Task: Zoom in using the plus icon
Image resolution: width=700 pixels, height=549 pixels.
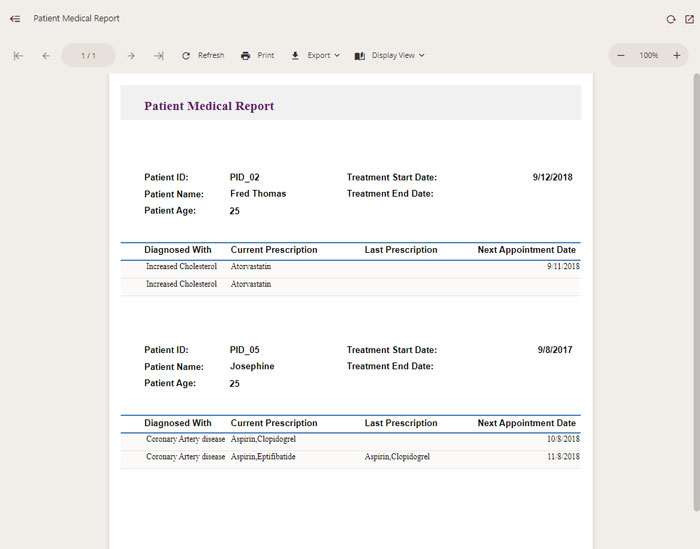Action: pos(677,56)
